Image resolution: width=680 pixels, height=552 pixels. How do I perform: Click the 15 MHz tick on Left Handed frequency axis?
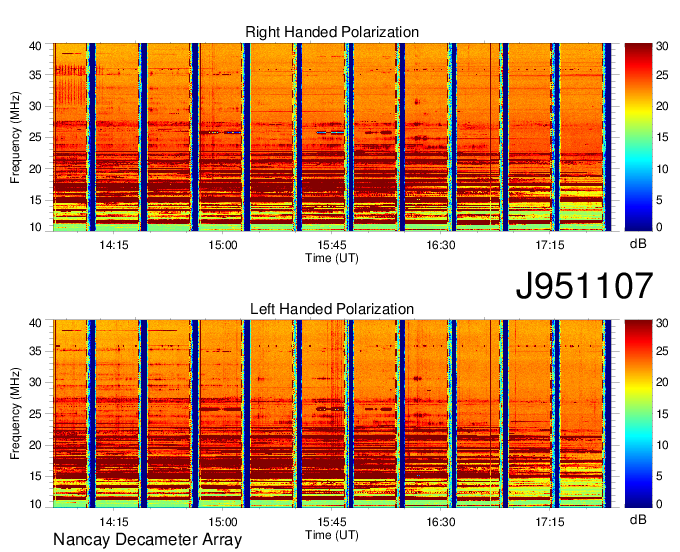tap(35, 477)
